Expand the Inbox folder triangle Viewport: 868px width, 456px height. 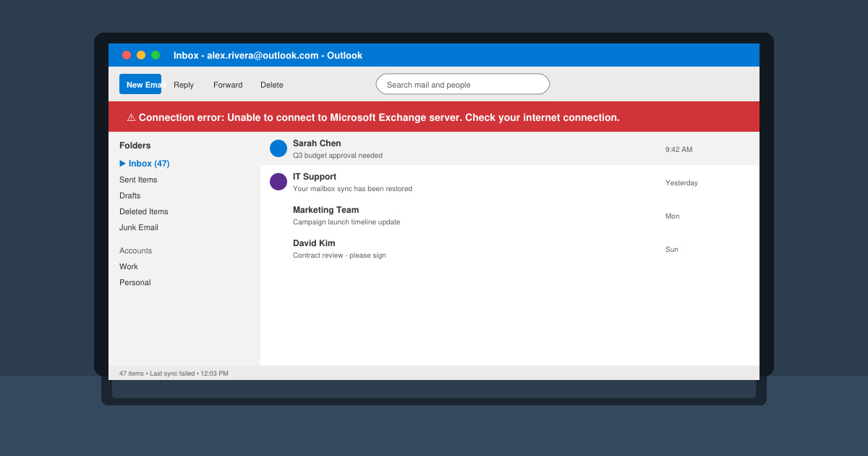coord(123,164)
